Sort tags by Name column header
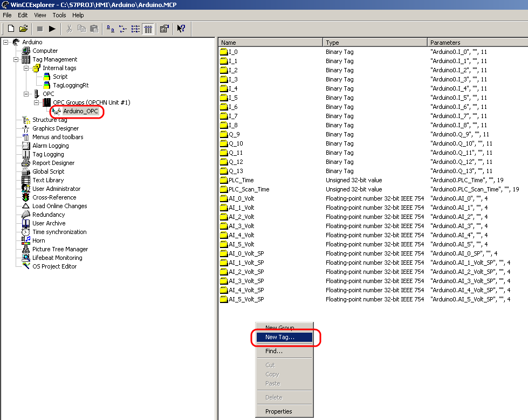The width and height of the screenshot is (528, 420). (270, 43)
